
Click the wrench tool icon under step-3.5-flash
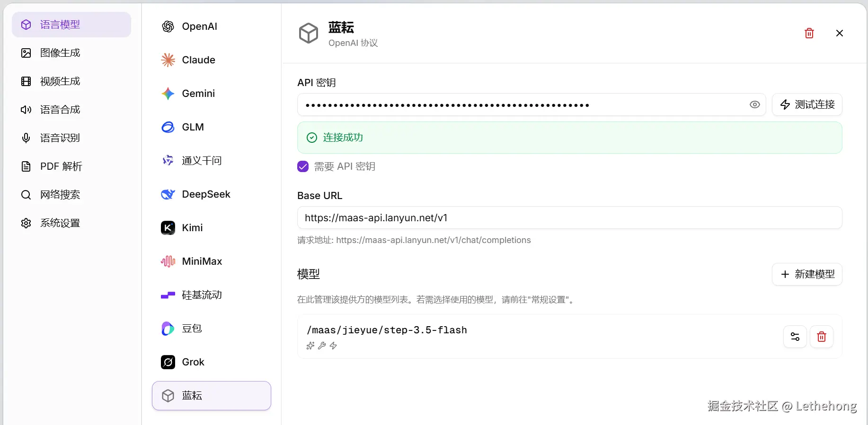pyautogui.click(x=322, y=346)
